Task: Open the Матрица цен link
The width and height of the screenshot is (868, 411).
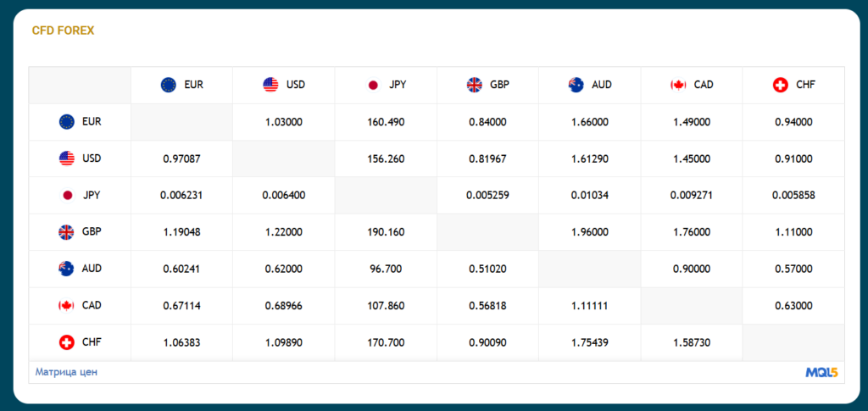Action: tap(66, 372)
